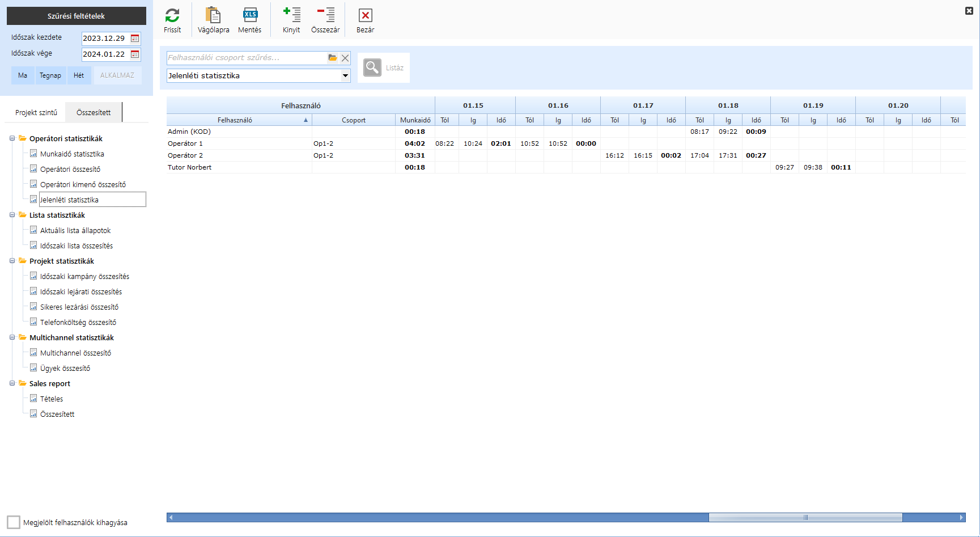
Task: Export via the Mentés XLS icon
Action: (x=249, y=16)
